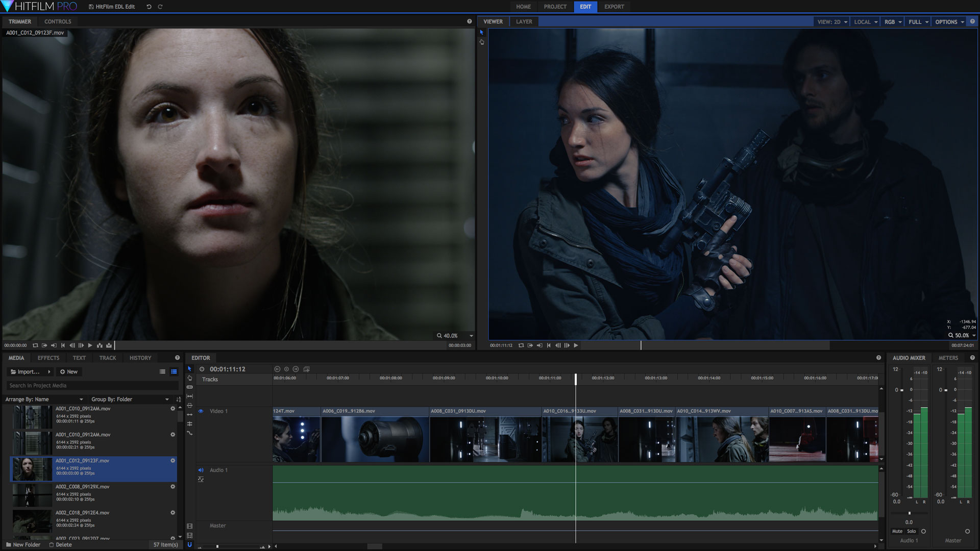Click the Import button in media panel
Image resolution: width=980 pixels, height=551 pixels.
[x=25, y=371]
